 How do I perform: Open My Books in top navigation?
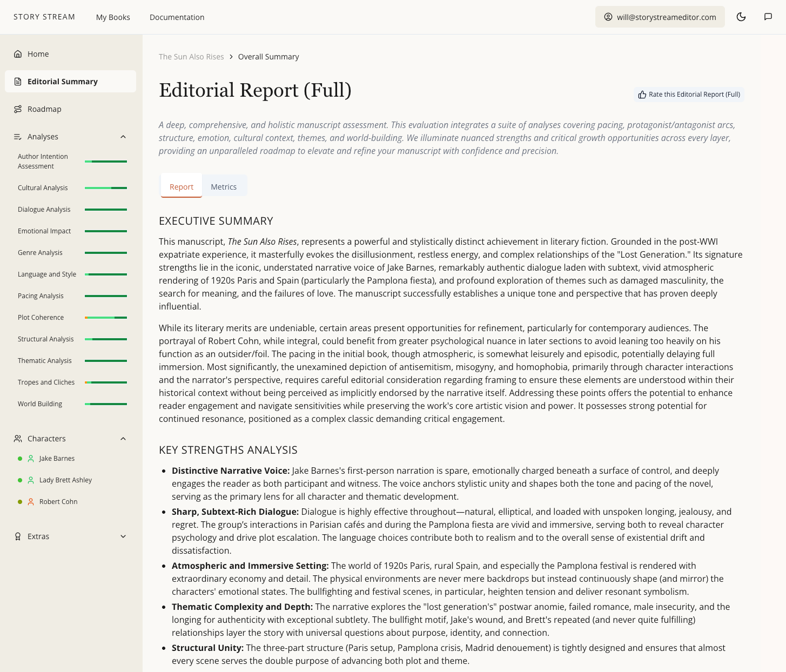[x=113, y=17]
